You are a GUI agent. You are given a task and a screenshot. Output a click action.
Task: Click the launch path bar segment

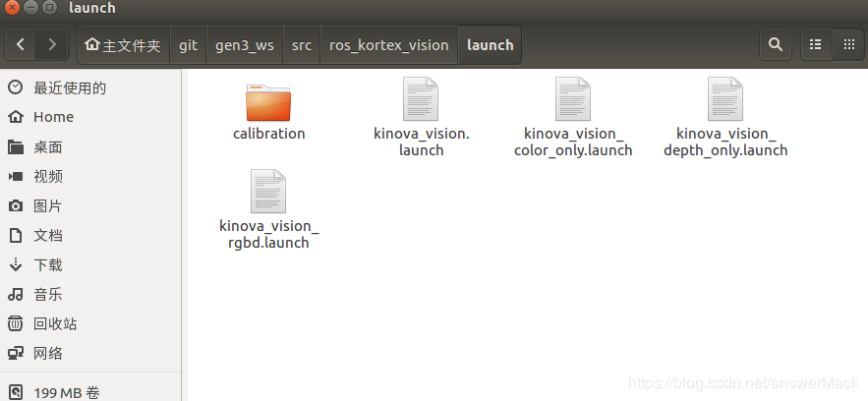[490, 45]
